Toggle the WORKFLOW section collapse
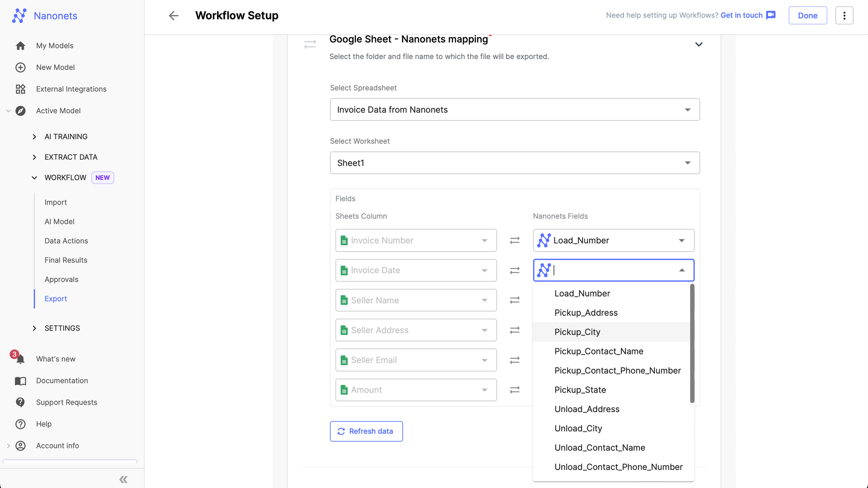The height and width of the screenshot is (488, 868). click(x=34, y=177)
